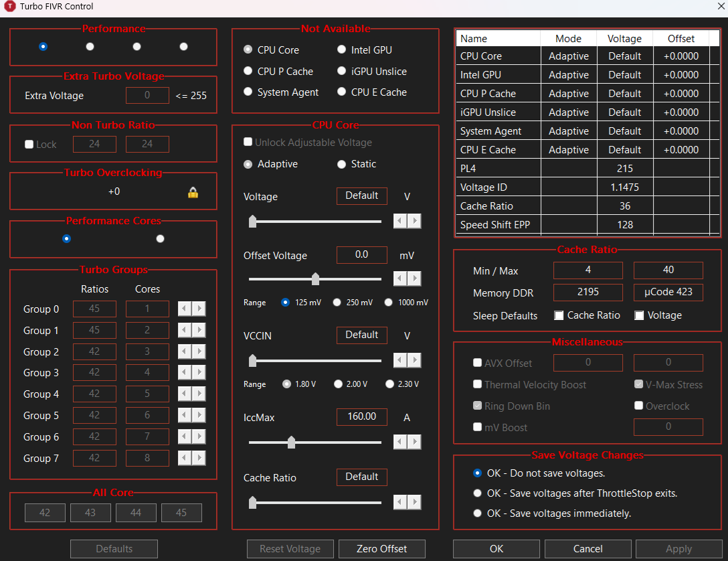Click the Offset Voltage slider thumb

[x=316, y=278]
